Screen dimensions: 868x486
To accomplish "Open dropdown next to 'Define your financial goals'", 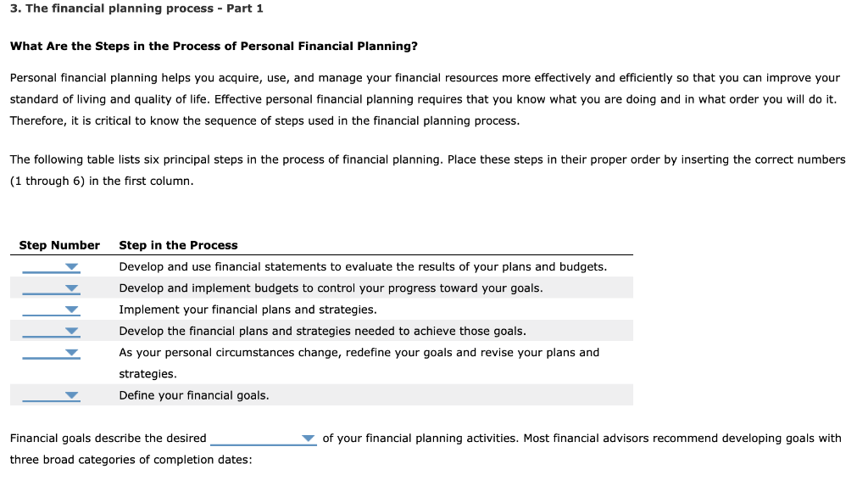I will (51, 396).
